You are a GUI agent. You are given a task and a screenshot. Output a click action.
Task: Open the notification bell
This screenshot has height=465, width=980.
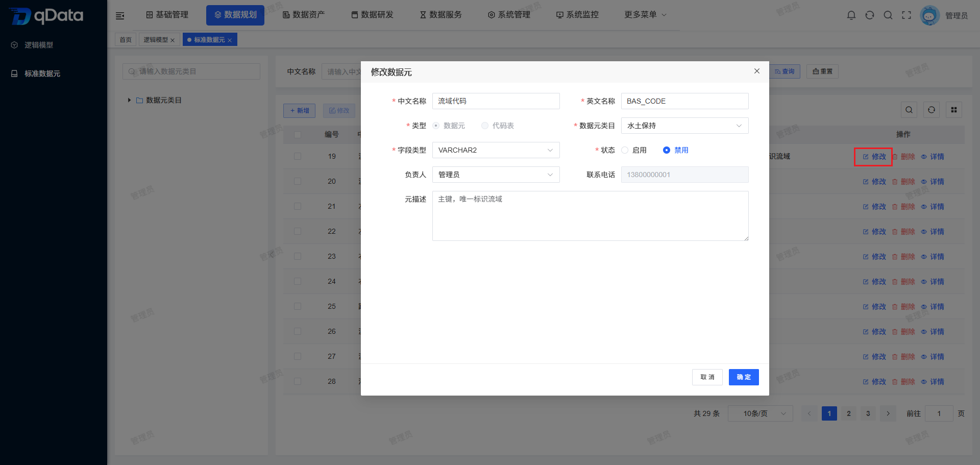point(851,15)
